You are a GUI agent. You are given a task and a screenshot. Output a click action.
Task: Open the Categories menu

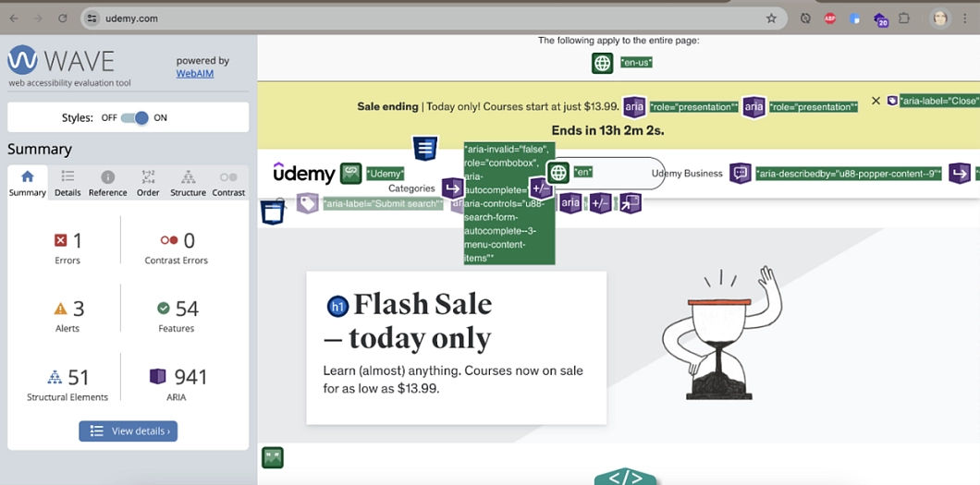coord(411,188)
